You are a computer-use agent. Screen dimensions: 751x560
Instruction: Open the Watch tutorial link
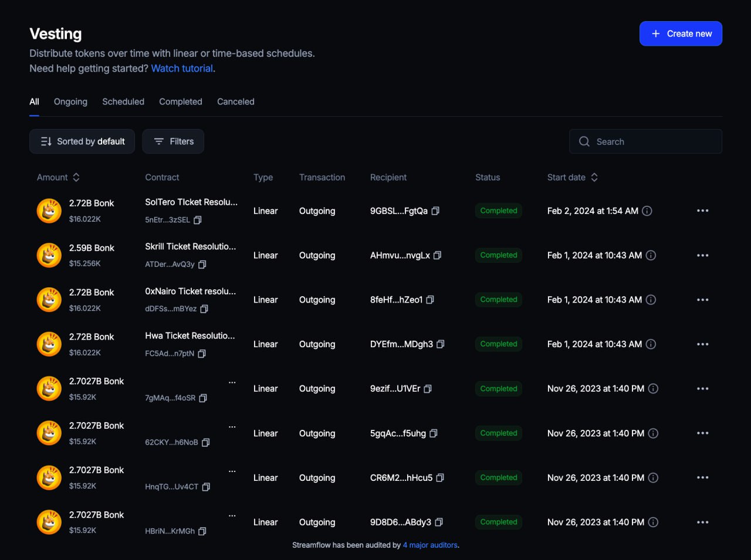(182, 68)
